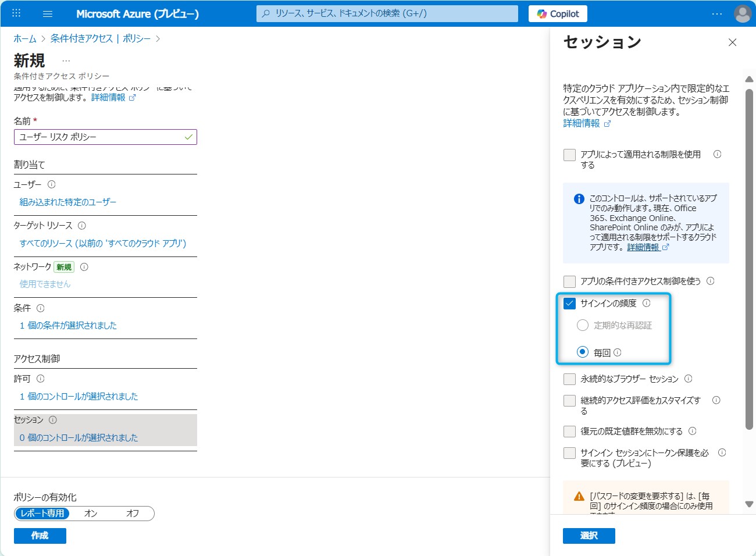Viewport: 756px width, 556px height.
Task: Click the Copilot button
Action: 558,13
